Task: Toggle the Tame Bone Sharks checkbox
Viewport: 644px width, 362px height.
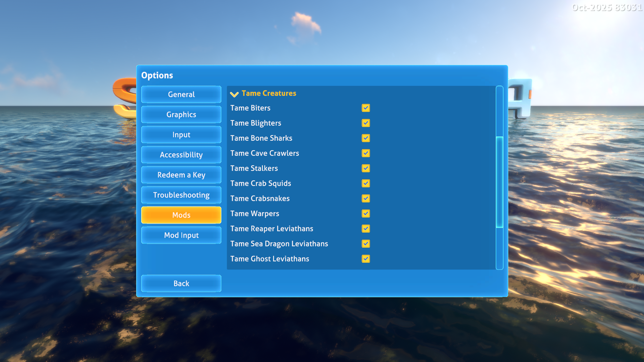Action: [x=366, y=138]
